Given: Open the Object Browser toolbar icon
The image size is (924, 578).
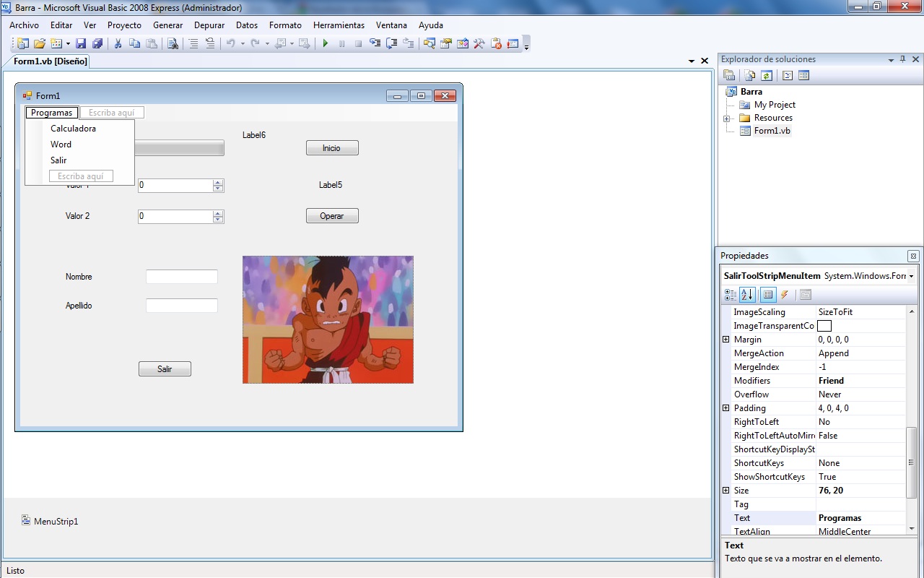Looking at the screenshot, I should point(463,43).
